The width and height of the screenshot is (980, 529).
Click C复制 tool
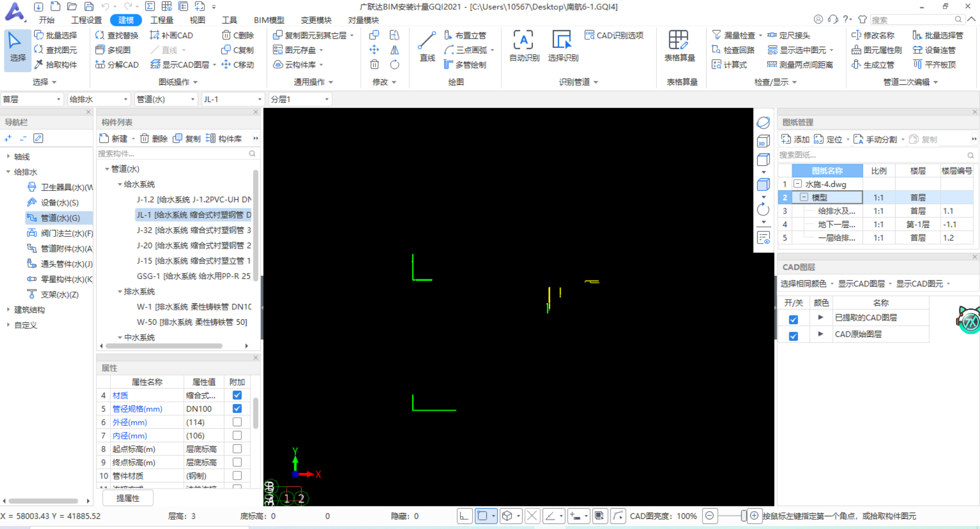pyautogui.click(x=238, y=50)
